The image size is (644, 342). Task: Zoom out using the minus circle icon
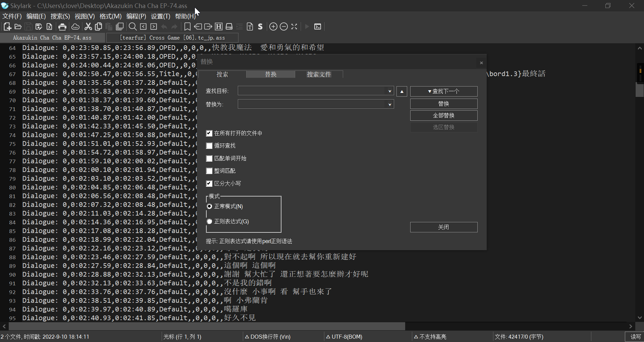[x=284, y=27]
